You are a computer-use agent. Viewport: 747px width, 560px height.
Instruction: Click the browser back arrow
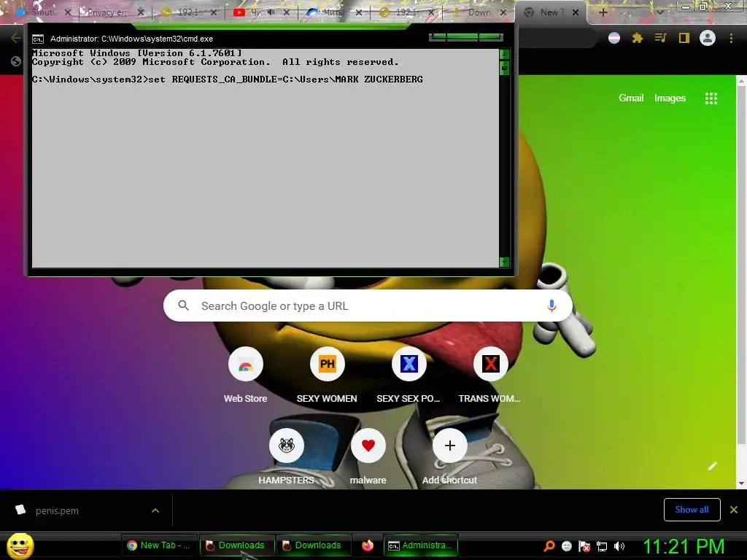16,38
